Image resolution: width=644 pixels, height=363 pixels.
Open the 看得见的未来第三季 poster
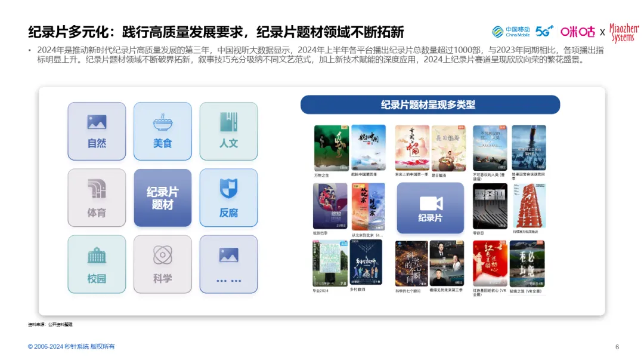point(447,263)
